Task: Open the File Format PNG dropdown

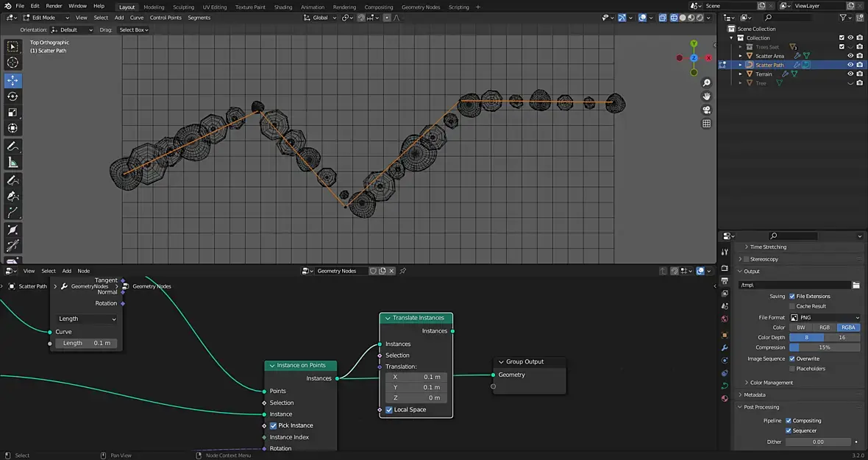Action: point(824,317)
